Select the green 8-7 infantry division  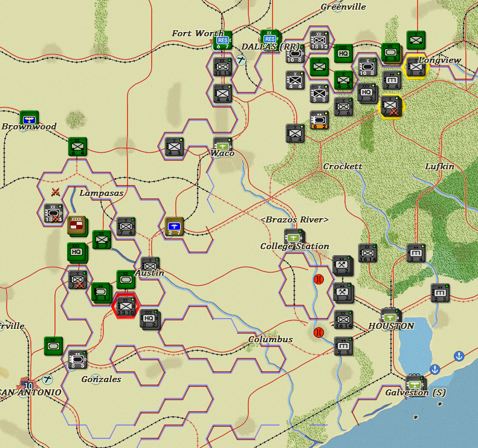click(102, 239)
